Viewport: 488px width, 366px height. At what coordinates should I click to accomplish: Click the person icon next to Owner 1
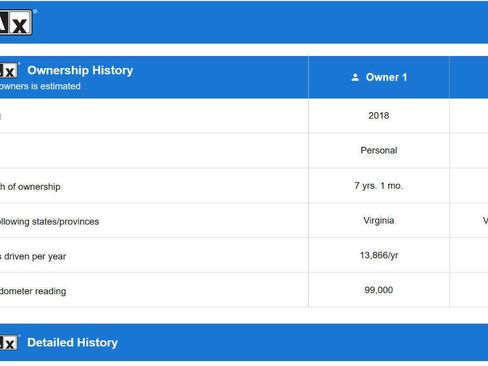tap(355, 77)
